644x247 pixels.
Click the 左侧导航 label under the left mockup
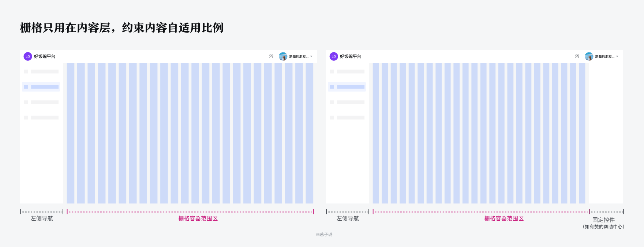coord(42,218)
